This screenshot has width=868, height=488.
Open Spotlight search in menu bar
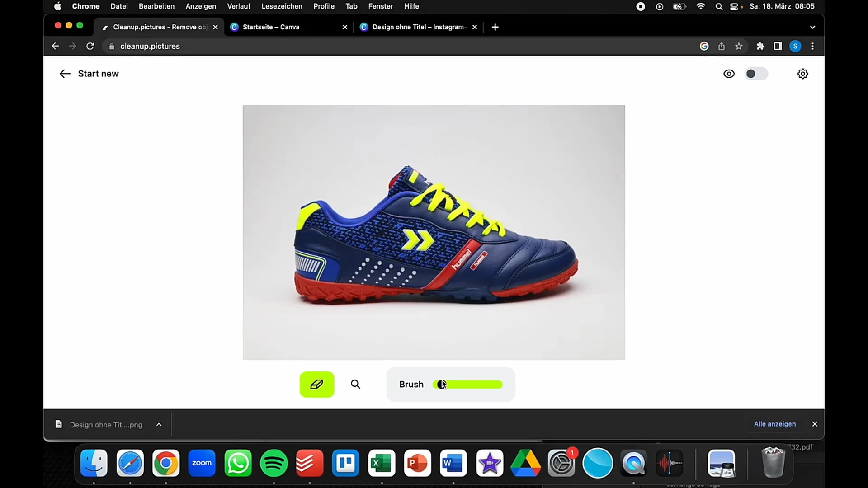[719, 6]
